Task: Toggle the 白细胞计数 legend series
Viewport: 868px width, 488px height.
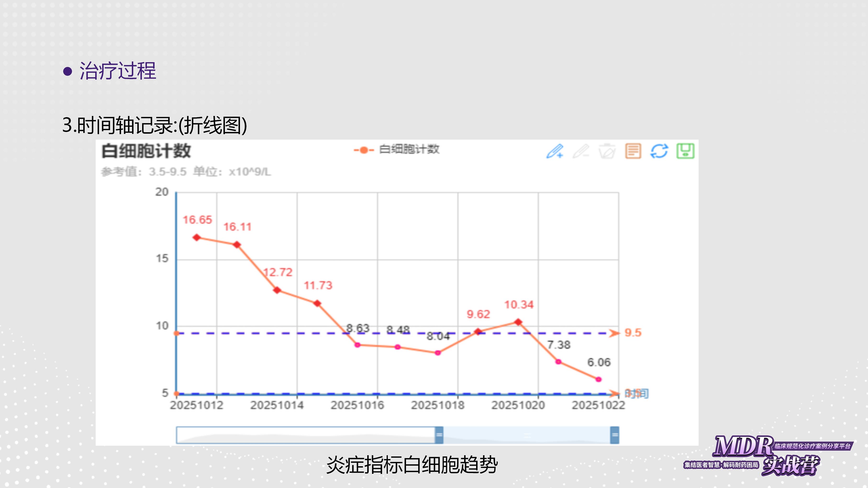Action: coord(397,149)
